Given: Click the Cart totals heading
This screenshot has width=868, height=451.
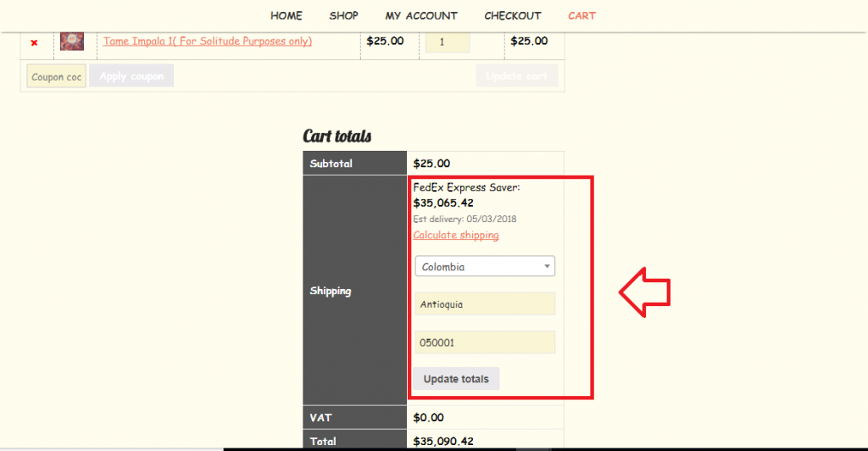Looking at the screenshot, I should coord(337,136).
